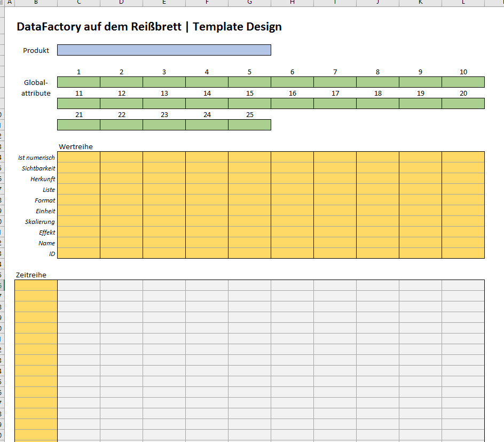Screen dimensions: 504x442
Task: Click the 'Sichtbarkeit' row label
Action: 38,168
